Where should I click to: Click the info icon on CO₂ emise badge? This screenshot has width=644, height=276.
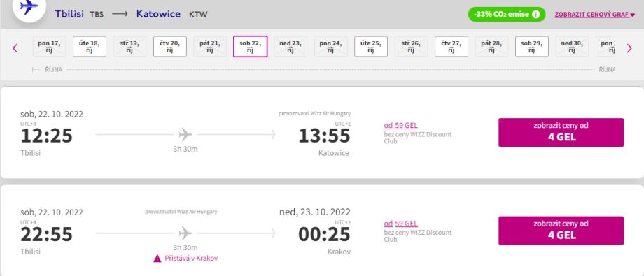pos(535,15)
